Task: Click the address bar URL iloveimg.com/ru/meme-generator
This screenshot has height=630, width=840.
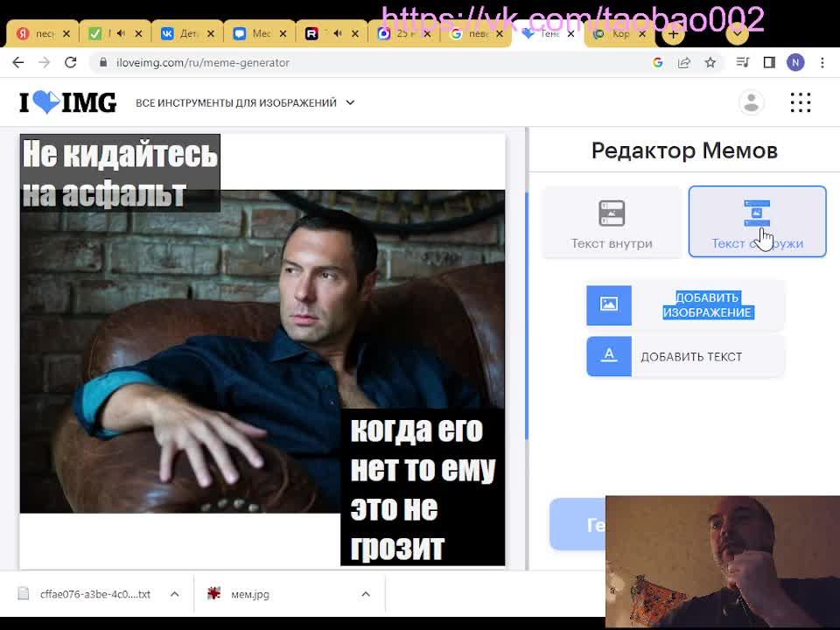Action: click(x=202, y=63)
